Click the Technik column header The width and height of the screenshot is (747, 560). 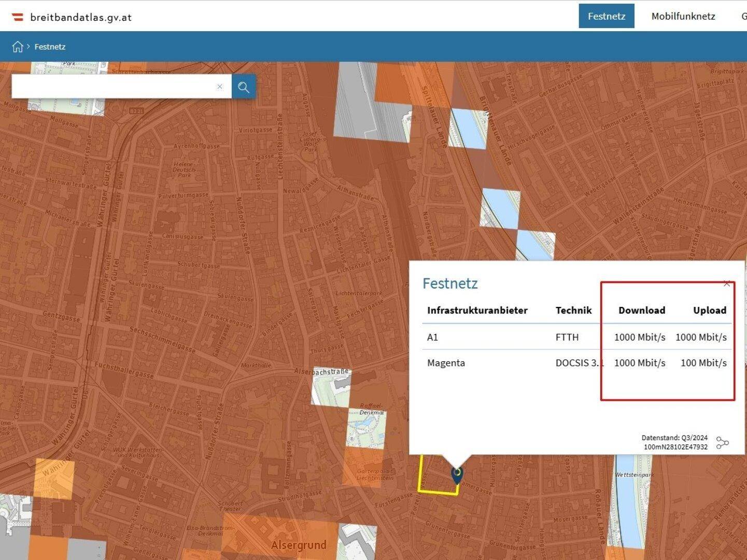573,310
